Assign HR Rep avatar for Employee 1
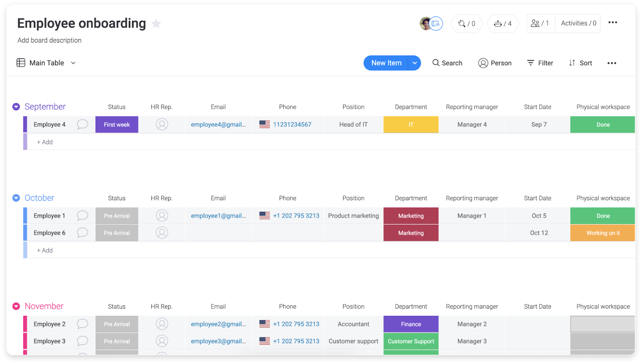 [x=162, y=216]
